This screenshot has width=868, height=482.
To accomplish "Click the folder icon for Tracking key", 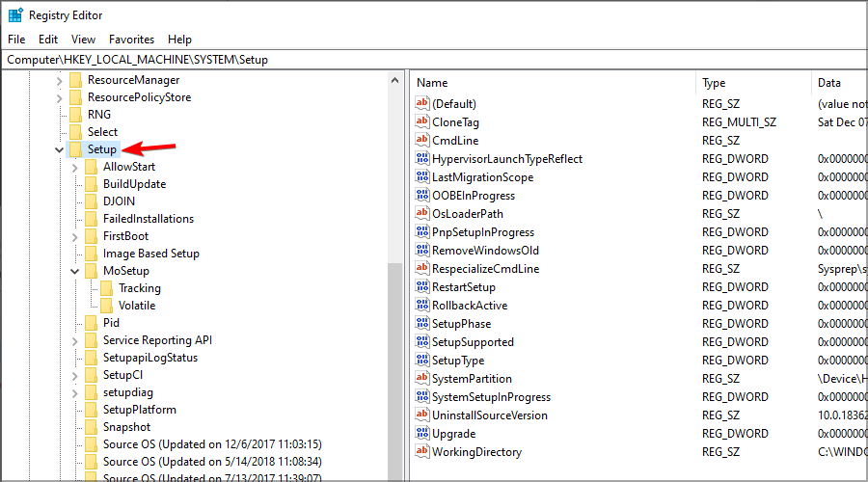I will pos(106,288).
